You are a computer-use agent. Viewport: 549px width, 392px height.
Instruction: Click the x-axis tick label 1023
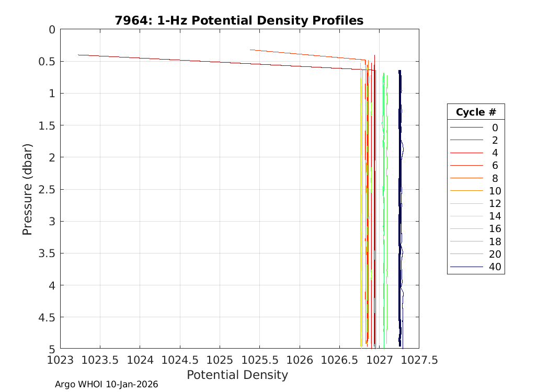click(x=60, y=360)
